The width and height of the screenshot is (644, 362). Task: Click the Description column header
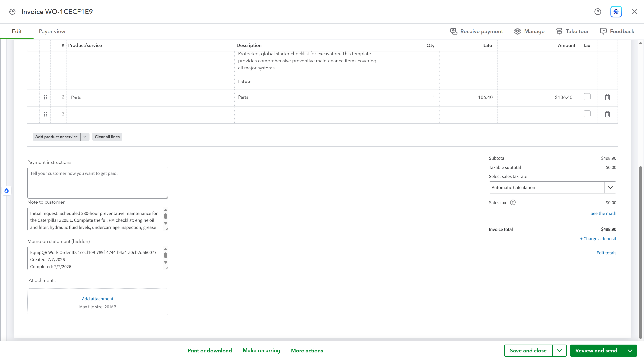pos(249,45)
